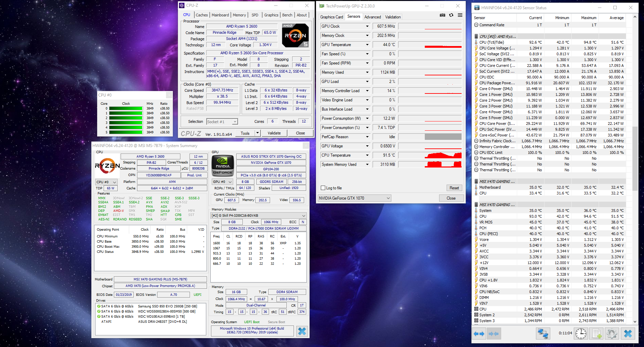Click the lightning icon beside +12V
The height and width of the screenshot is (347, 644).
(476, 263)
